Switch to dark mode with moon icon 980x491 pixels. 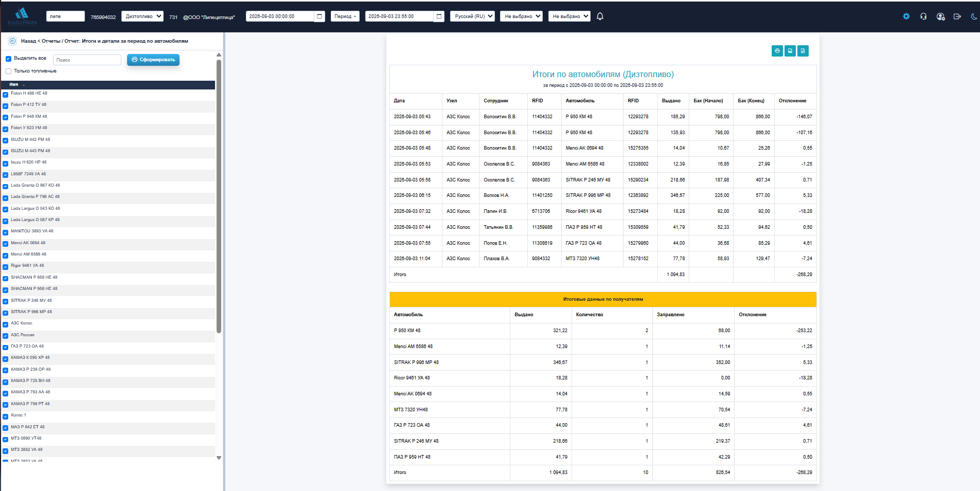pos(974,16)
